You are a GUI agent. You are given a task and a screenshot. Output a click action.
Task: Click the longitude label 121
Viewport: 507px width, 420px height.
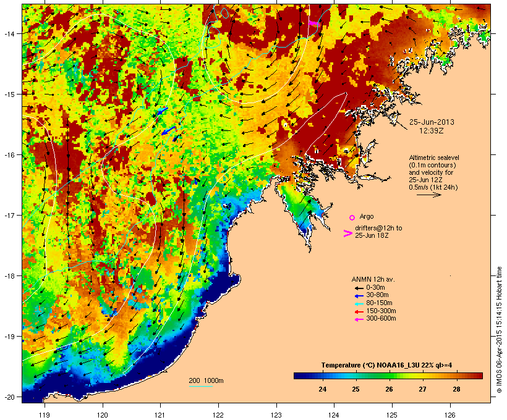160,415
